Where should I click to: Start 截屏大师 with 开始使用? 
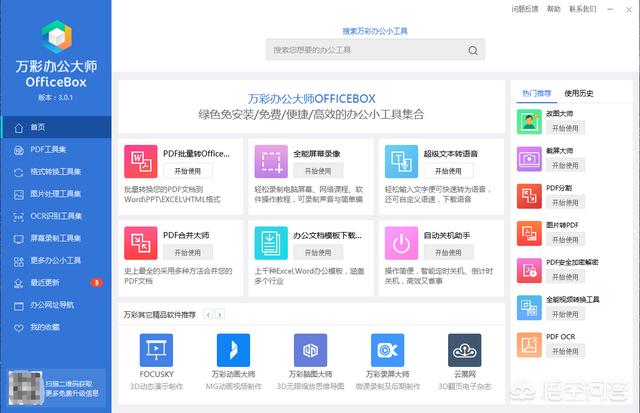pos(565,165)
